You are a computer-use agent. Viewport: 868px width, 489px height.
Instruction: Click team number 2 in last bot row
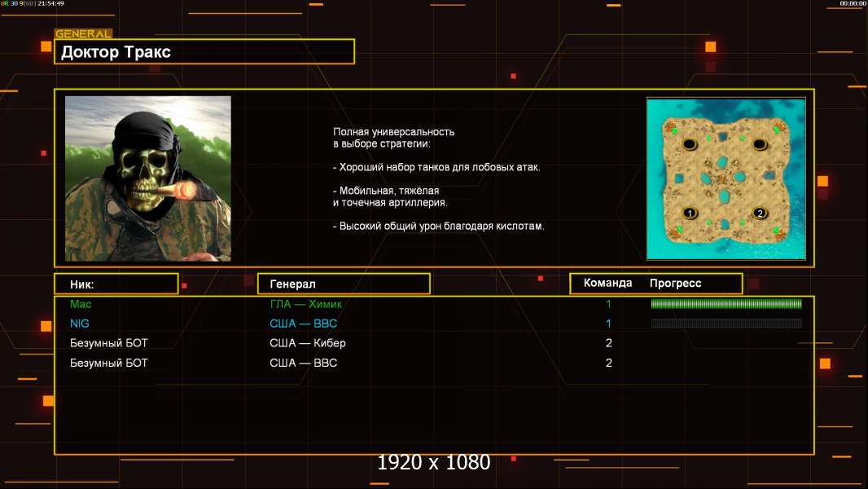(x=609, y=363)
